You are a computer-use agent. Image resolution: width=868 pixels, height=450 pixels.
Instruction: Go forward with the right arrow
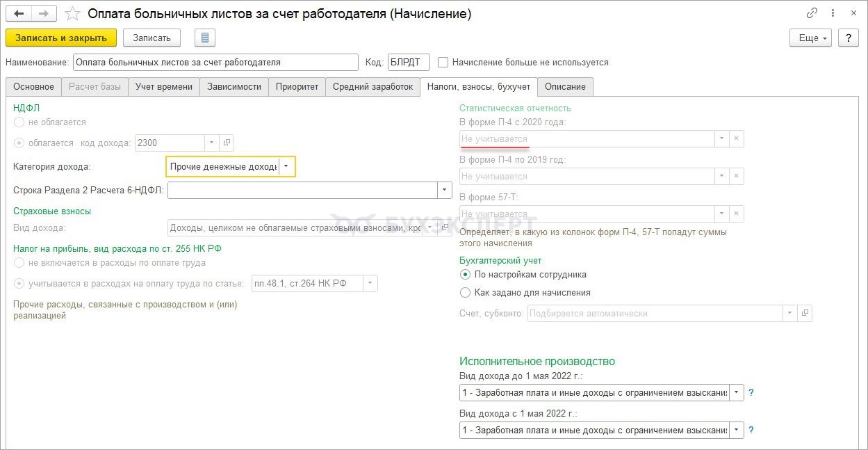44,13
